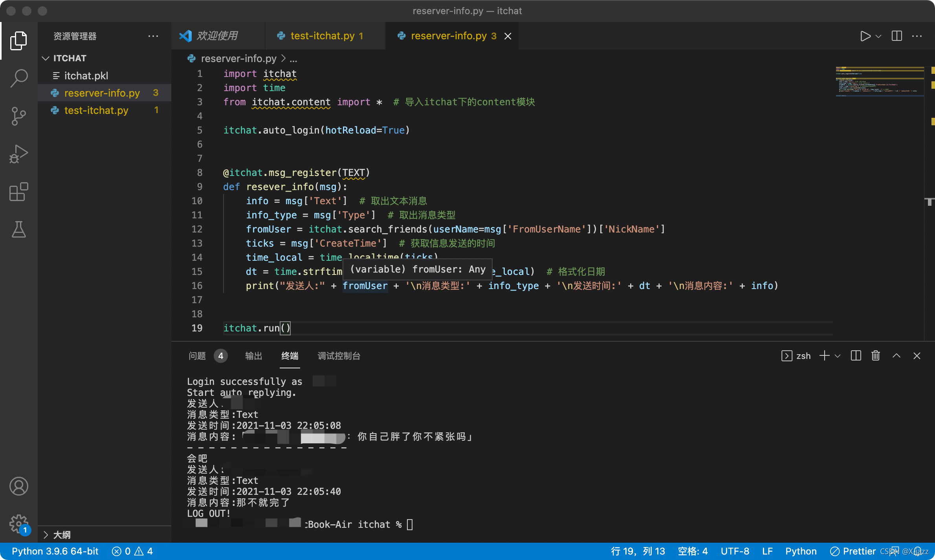This screenshot has width=935, height=560.
Task: Open the Source Control view
Action: point(18,116)
